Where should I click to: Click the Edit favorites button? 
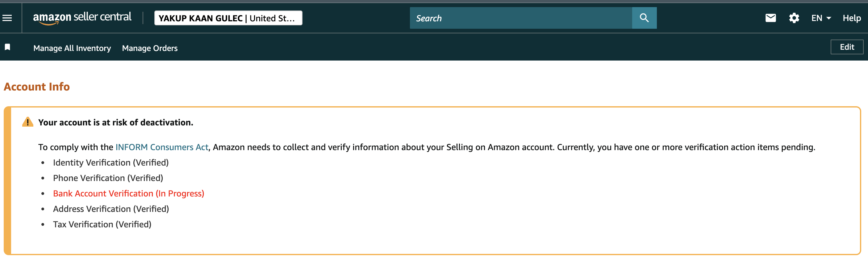tap(846, 47)
